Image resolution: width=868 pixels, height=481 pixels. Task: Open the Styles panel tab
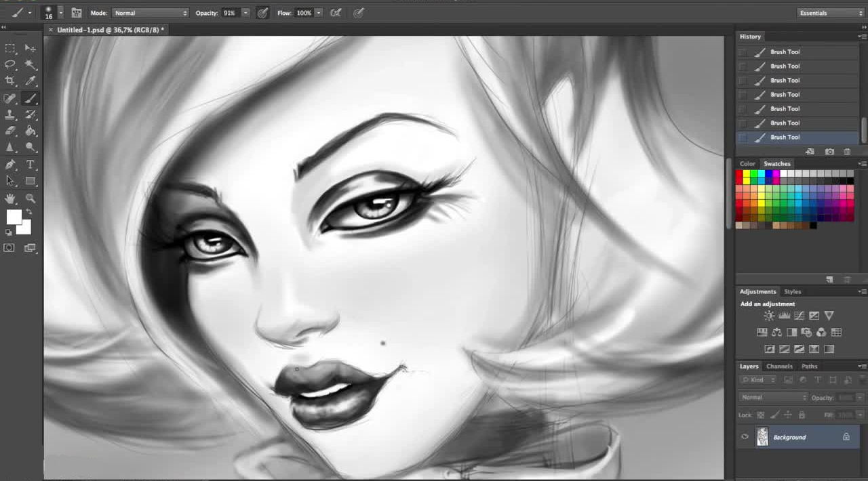click(792, 292)
